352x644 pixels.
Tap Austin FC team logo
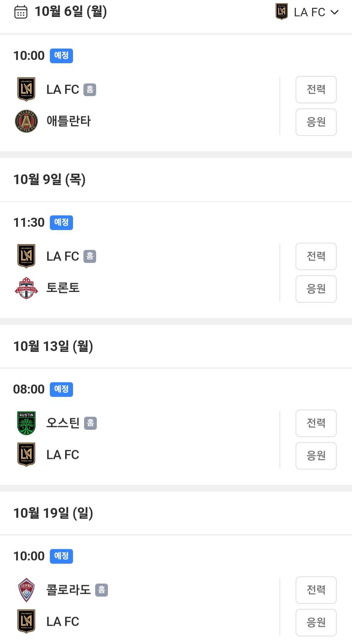click(x=26, y=423)
